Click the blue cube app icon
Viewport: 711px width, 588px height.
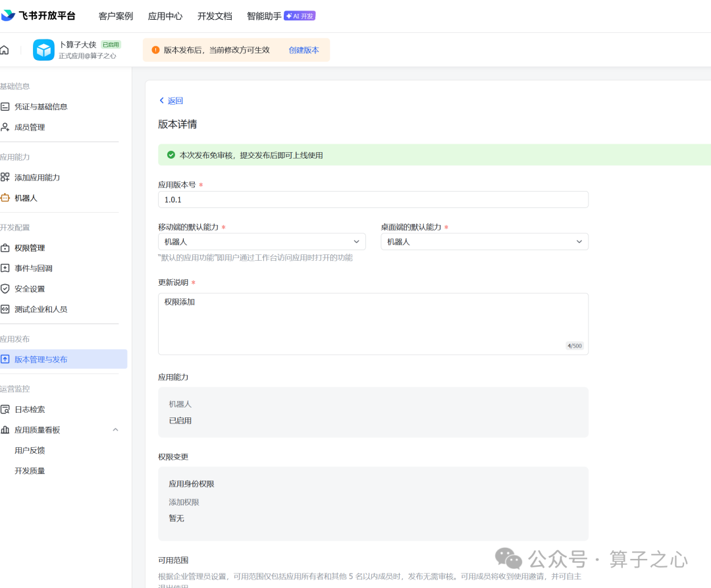click(x=43, y=50)
